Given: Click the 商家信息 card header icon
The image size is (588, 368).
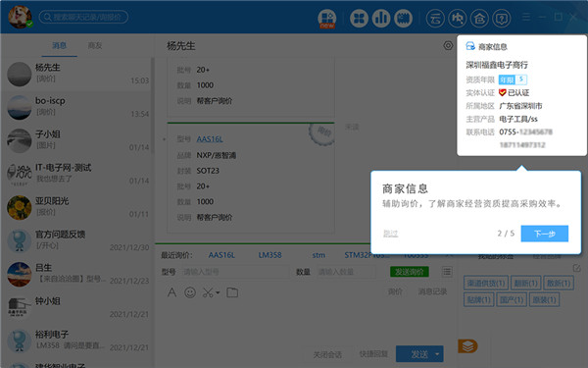Looking at the screenshot, I should (x=470, y=46).
